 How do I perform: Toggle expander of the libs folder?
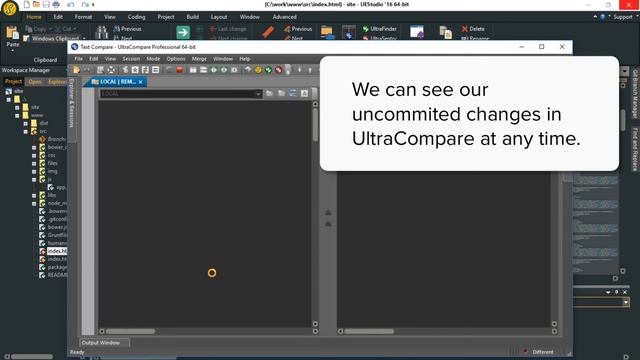(34, 196)
